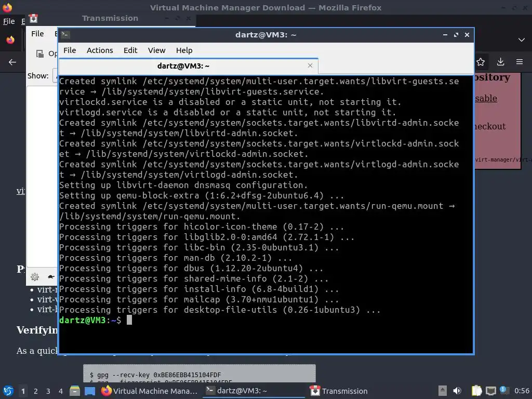Screen dimensions: 532x399
Task: Open the update notifier tray icon
Action: click(504, 390)
